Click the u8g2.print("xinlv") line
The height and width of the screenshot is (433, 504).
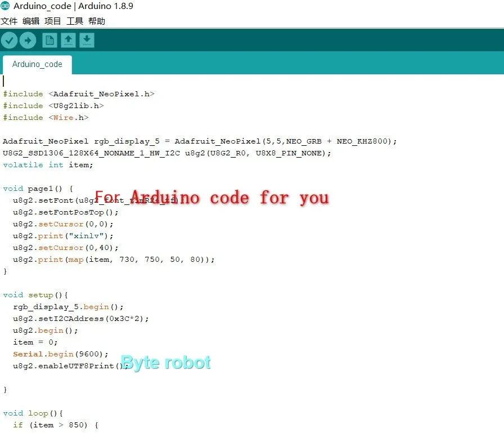click(x=63, y=236)
